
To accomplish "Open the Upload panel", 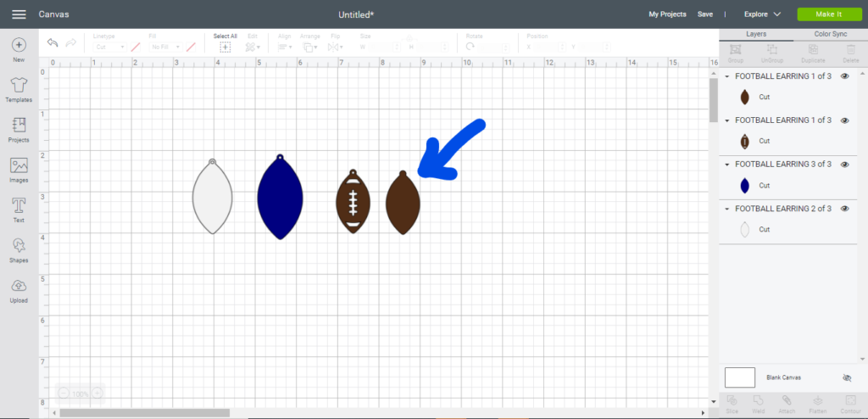I will pyautogui.click(x=19, y=290).
